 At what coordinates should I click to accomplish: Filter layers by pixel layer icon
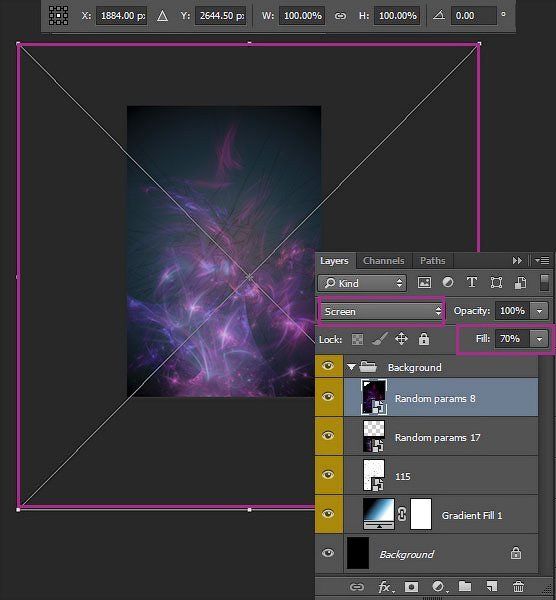coord(424,283)
